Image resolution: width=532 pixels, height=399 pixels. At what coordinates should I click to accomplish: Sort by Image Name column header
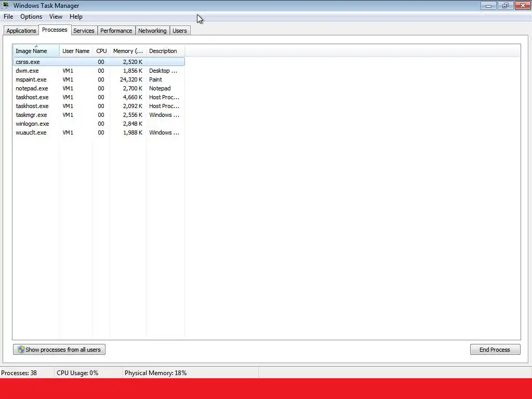[x=36, y=51]
